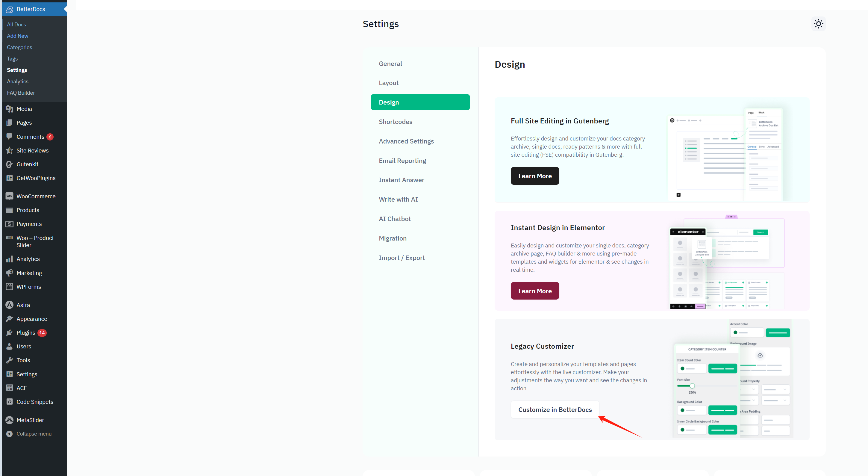Image resolution: width=868 pixels, height=476 pixels.
Task: Select the Site Reviews star icon
Action: click(x=10, y=150)
